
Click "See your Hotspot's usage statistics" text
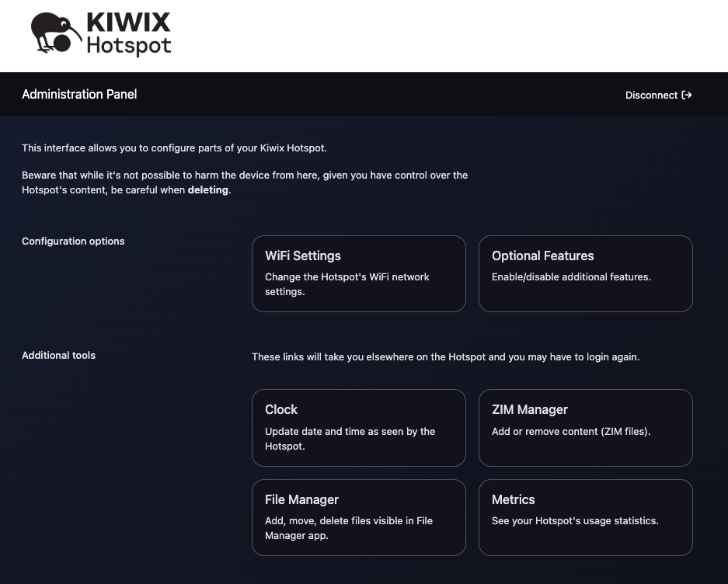(x=575, y=520)
